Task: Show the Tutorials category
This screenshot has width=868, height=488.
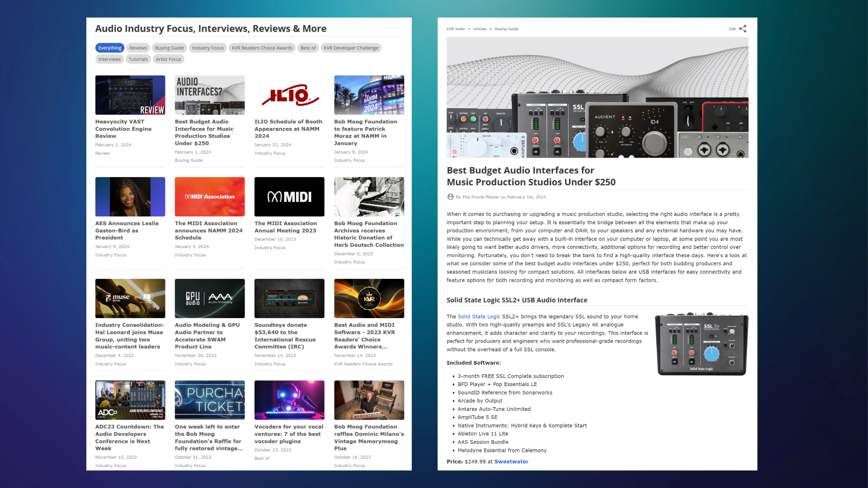Action: pos(138,59)
